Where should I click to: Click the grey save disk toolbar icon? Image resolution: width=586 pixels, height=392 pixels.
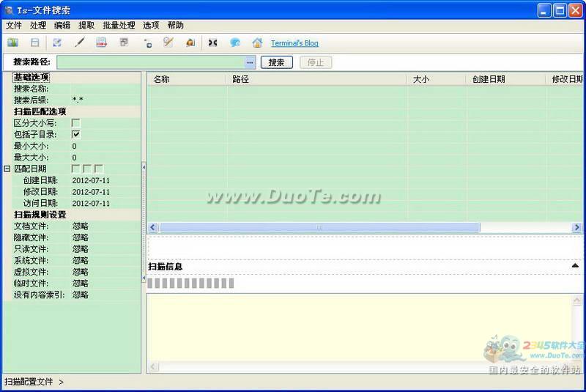(x=34, y=42)
